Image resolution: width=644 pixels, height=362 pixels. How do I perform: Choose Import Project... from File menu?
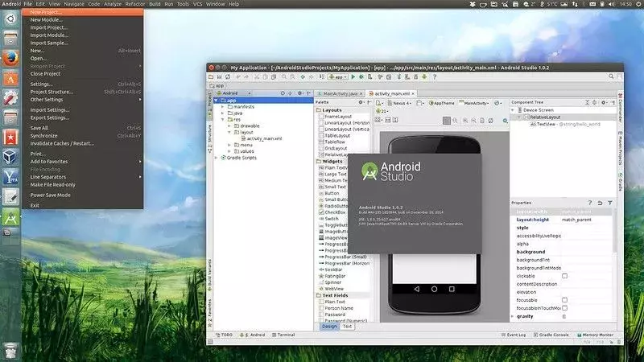(x=83, y=27)
